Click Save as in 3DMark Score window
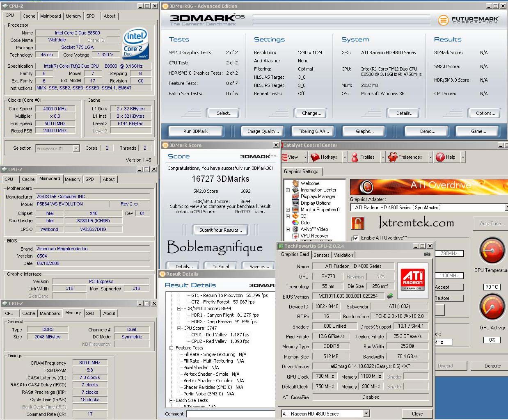This screenshot has width=508, height=420. click(x=259, y=267)
